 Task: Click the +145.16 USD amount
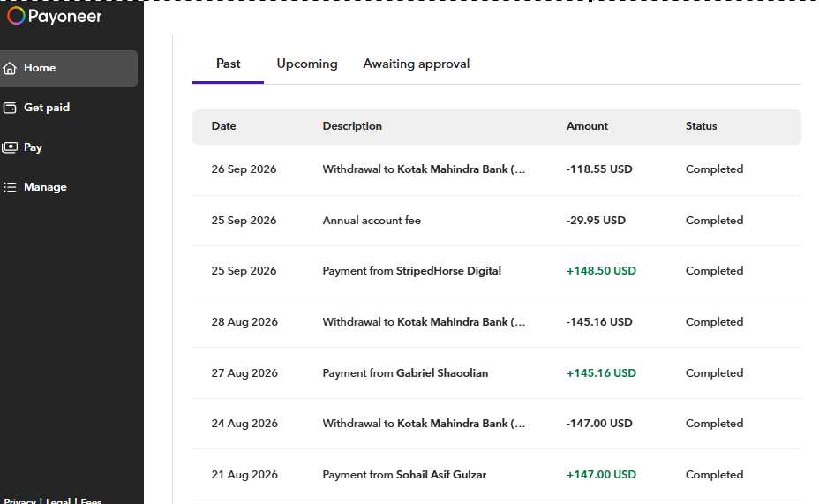[601, 372]
